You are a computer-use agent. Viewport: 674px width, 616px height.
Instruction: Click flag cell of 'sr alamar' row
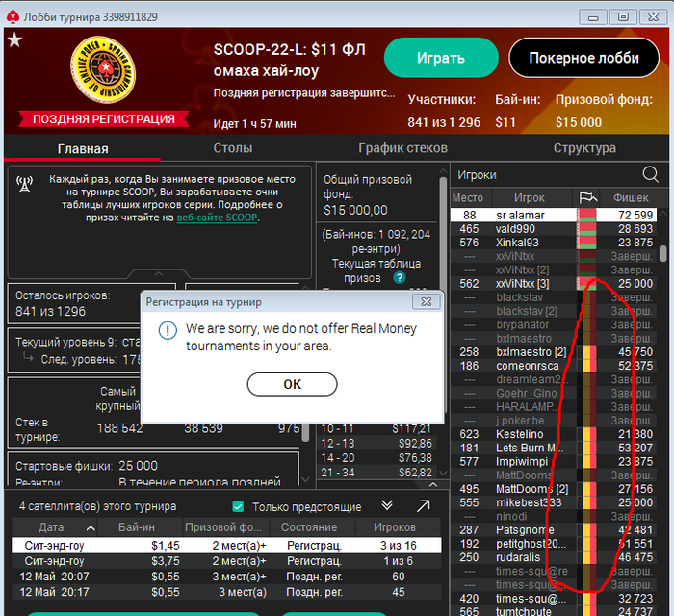point(587,216)
